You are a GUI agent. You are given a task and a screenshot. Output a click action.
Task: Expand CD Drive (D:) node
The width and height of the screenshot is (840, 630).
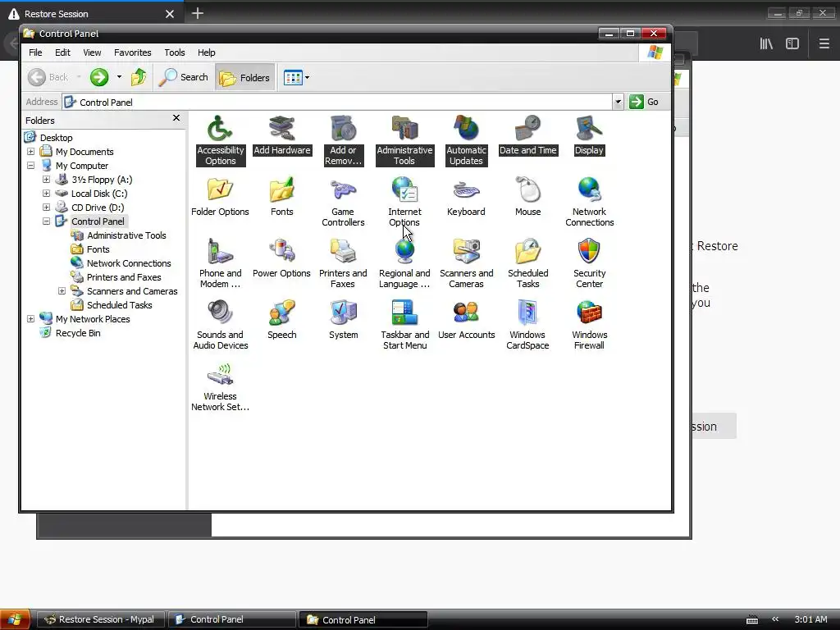coord(46,208)
